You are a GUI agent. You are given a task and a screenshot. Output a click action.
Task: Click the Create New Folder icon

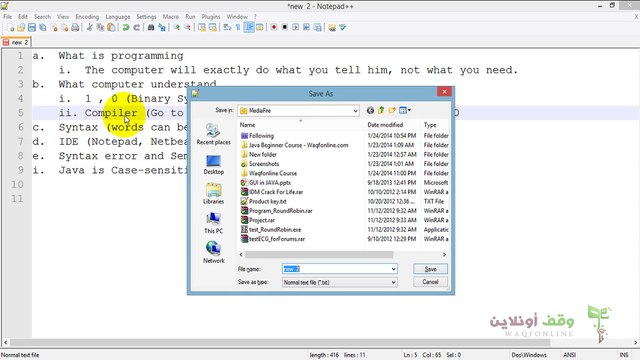pyautogui.click(x=392, y=110)
